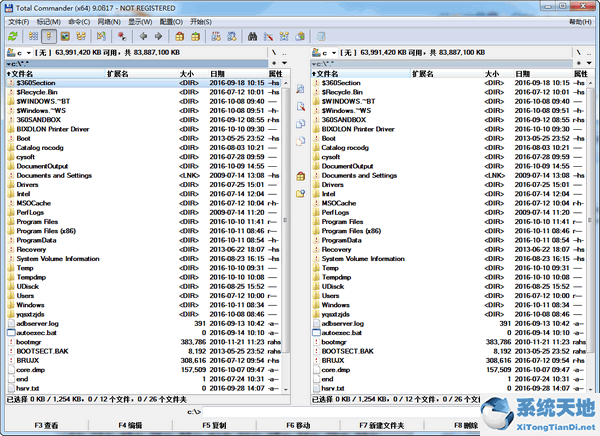Click the F4 编辑 button
600x436 pixels.
(130, 425)
